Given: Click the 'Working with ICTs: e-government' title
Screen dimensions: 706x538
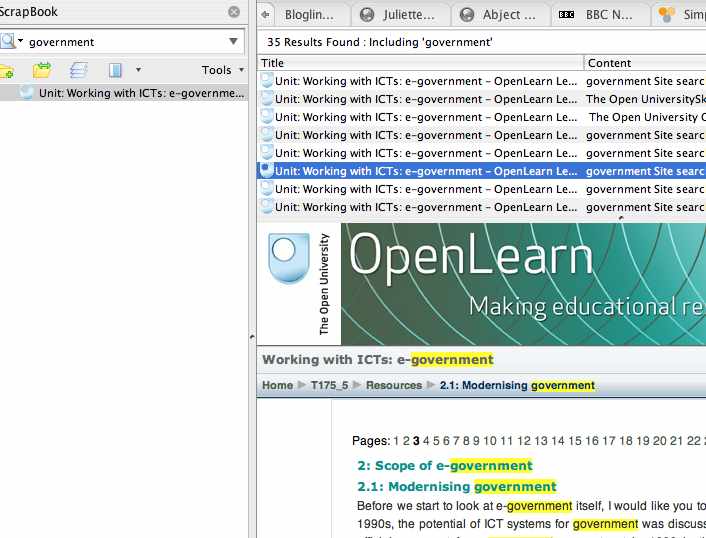Looking at the screenshot, I should 378,360.
